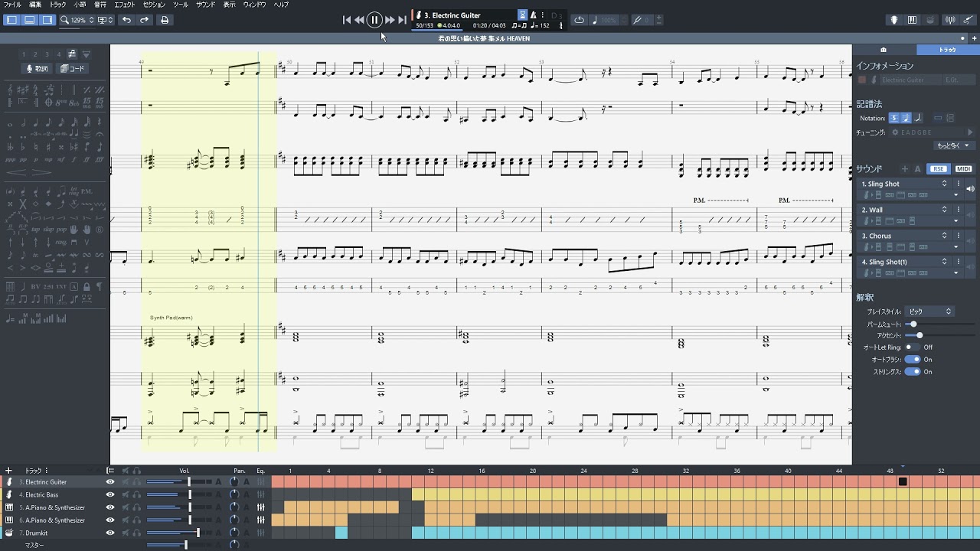Open the サウンド menu

(x=206, y=5)
